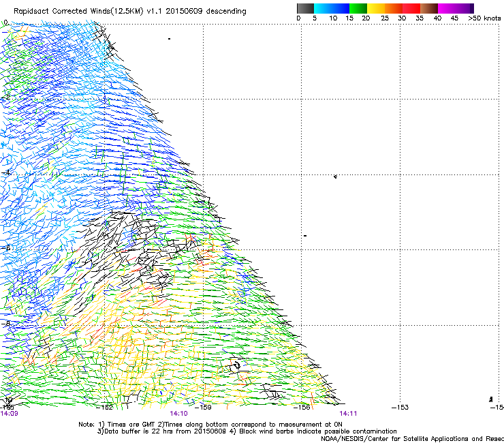Screen dimensions: 504x443
Task: Click the 'Data buffer is 22 hrs' note line
Action: click(x=247, y=431)
